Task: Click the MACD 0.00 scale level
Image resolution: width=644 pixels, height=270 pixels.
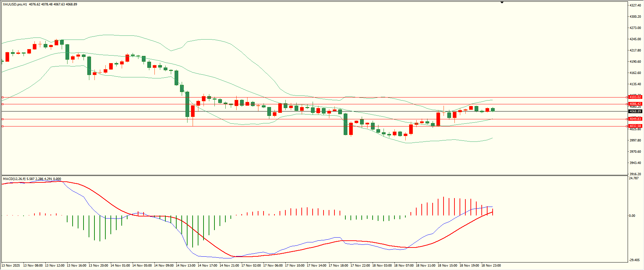Action: (x=632, y=216)
